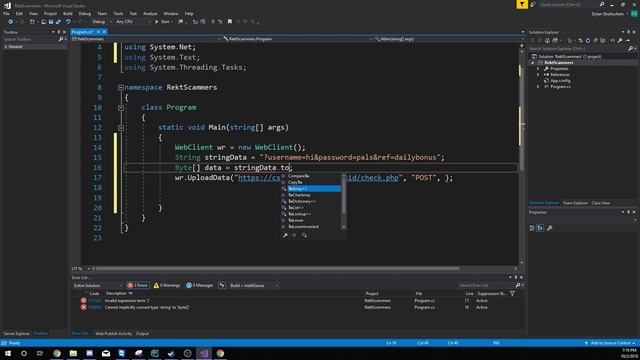The image size is (640, 360).
Task: Click the bookmark icon in the toolbar
Action: tap(230, 22)
